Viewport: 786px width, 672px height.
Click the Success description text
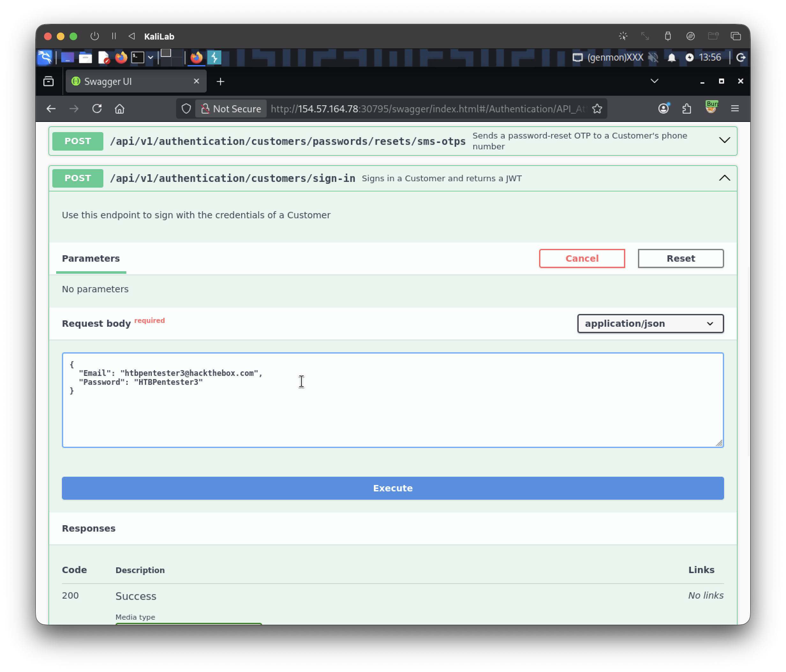click(x=136, y=596)
